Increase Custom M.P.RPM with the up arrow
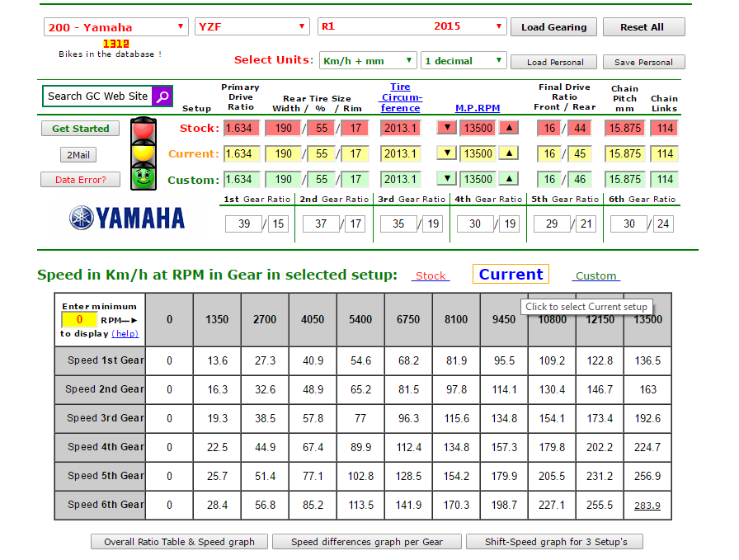This screenshot has width=739, height=560. pyautogui.click(x=510, y=179)
